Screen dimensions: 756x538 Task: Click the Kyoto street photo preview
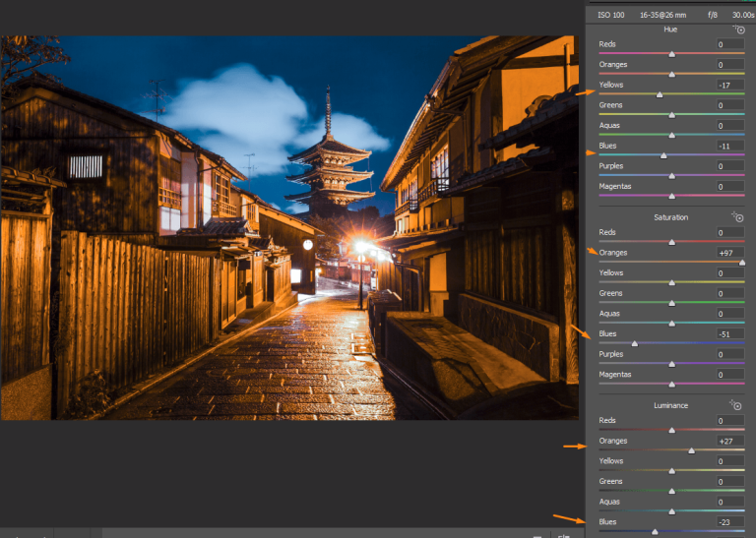point(289,227)
